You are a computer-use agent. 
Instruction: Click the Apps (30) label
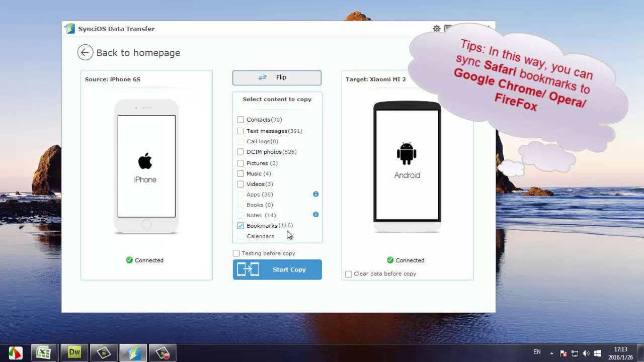(x=260, y=195)
